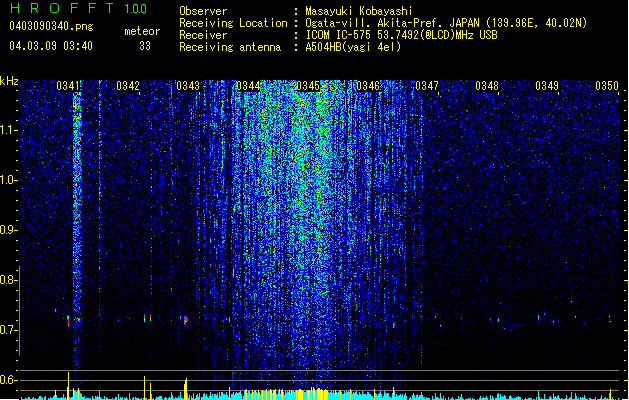Click the 1.1 kHz axis label
The image size is (629, 400).
point(8,130)
